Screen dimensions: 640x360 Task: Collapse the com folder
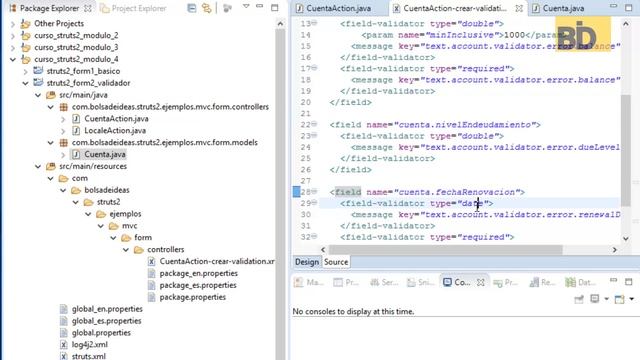click(51, 178)
